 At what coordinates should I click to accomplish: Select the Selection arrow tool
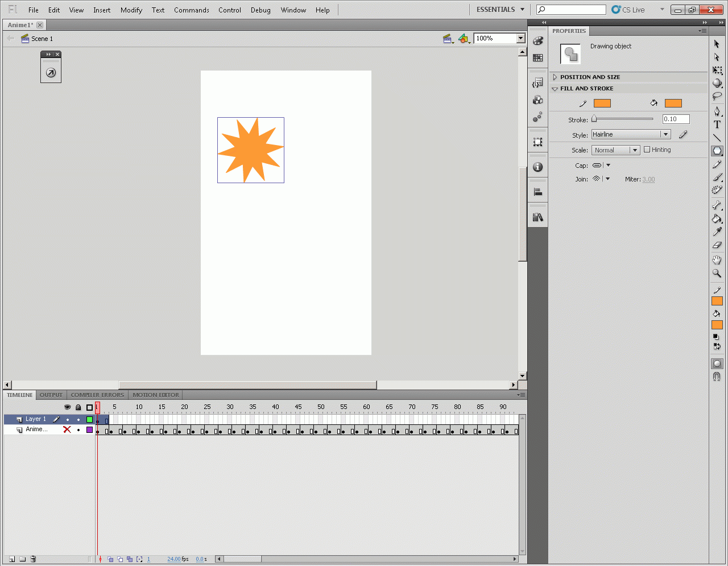coord(717,44)
